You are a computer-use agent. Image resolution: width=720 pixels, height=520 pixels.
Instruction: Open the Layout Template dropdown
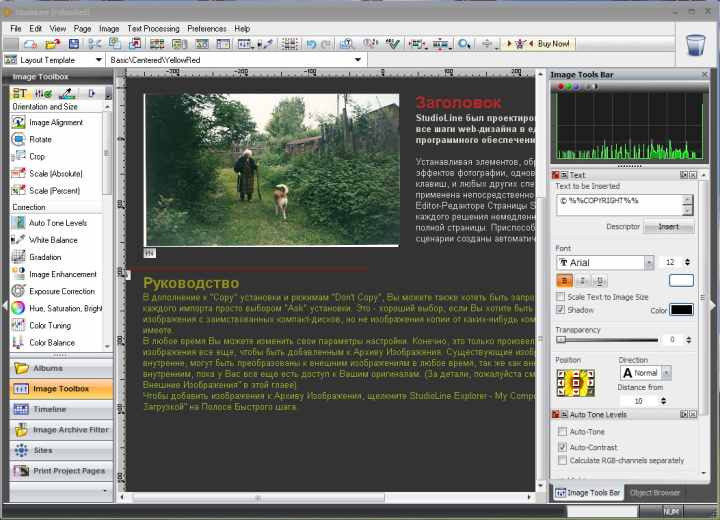(x=99, y=60)
